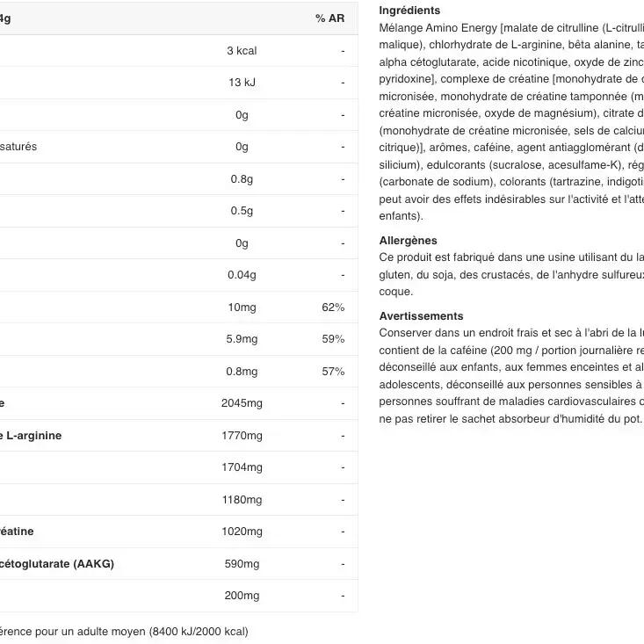Click the Allergènes heading

click(408, 240)
